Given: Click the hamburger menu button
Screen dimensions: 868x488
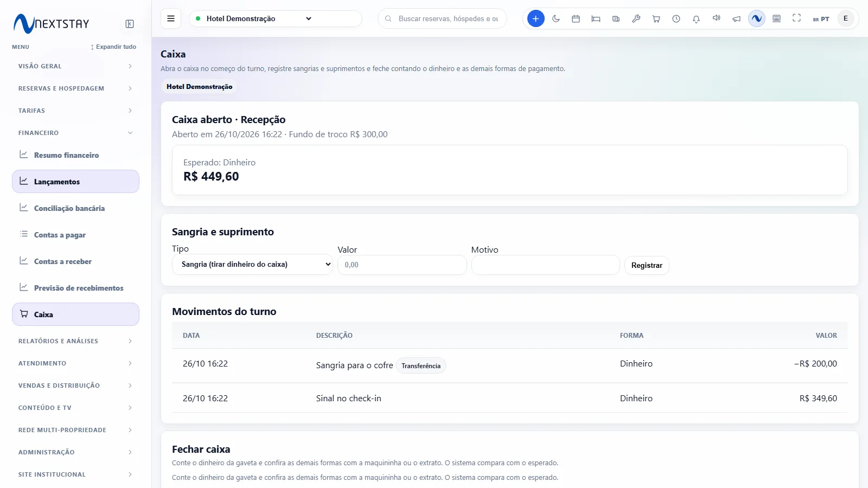Looking at the screenshot, I should click(x=170, y=18).
